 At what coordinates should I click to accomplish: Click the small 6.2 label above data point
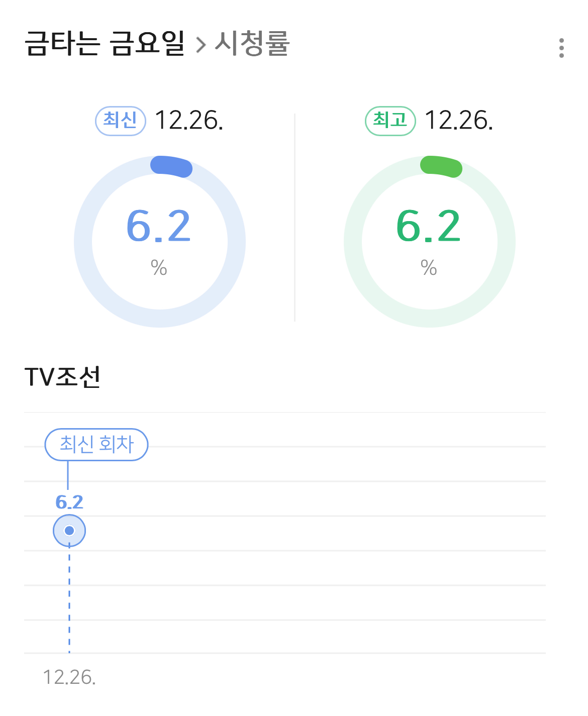point(69,502)
